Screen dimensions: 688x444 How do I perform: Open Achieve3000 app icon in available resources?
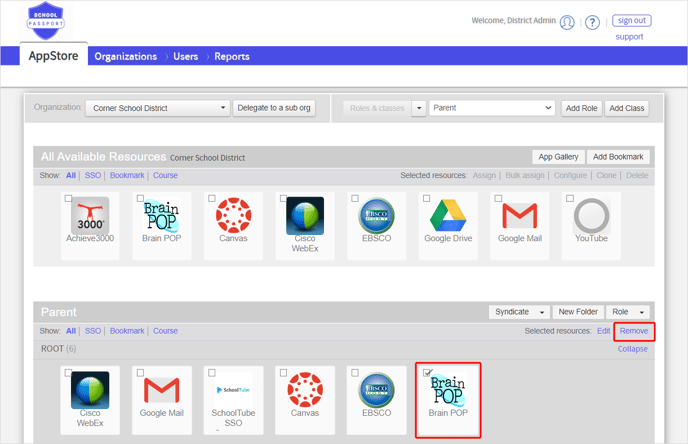90,215
